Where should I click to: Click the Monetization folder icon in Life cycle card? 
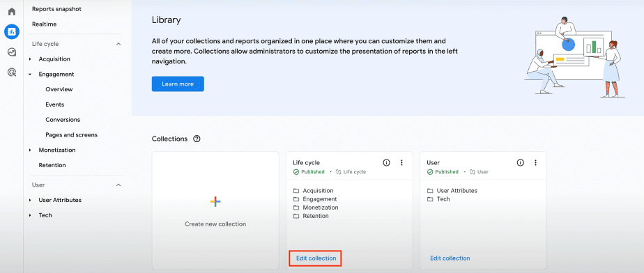point(296,208)
